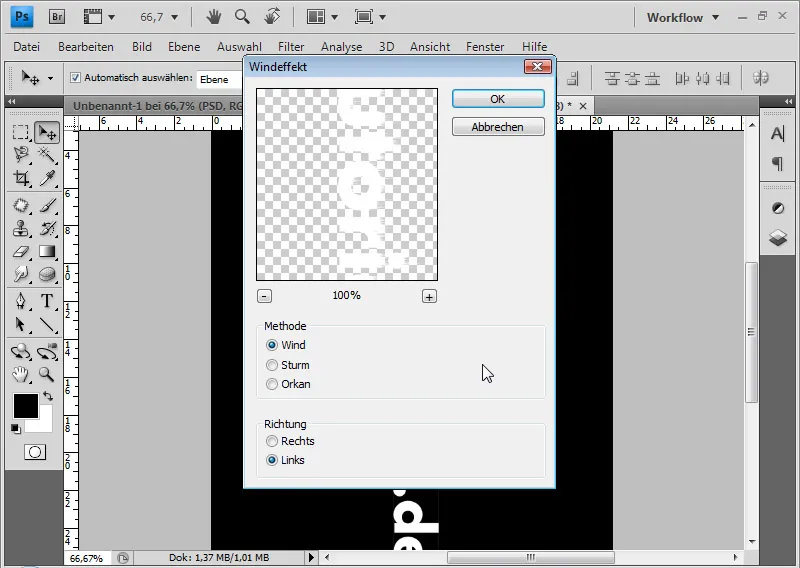Open the Bearbeiten menu
Screen dimensions: 800x568
[86, 46]
